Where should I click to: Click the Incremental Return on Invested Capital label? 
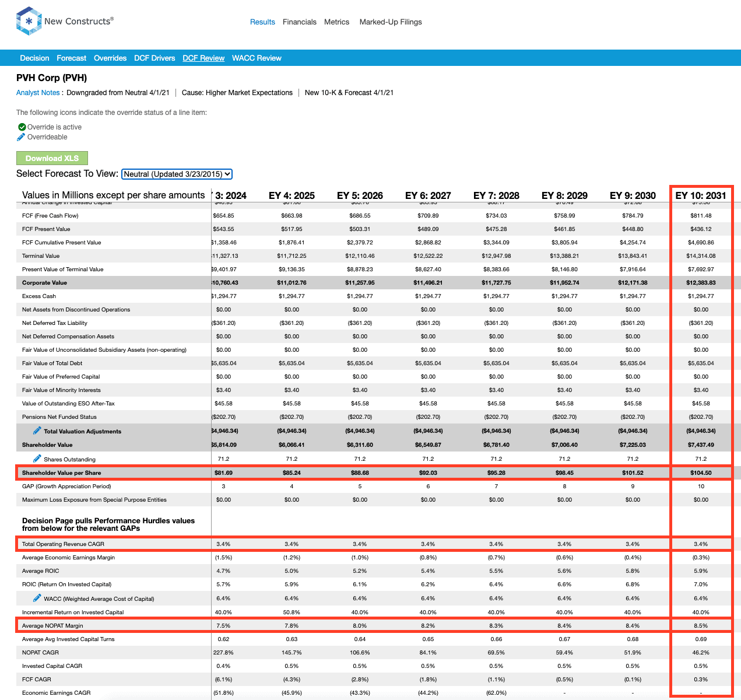click(x=73, y=612)
